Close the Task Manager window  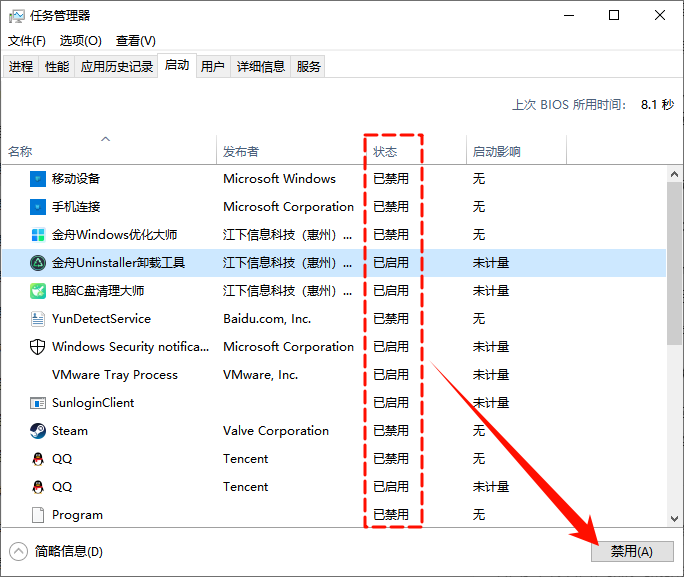coord(660,16)
